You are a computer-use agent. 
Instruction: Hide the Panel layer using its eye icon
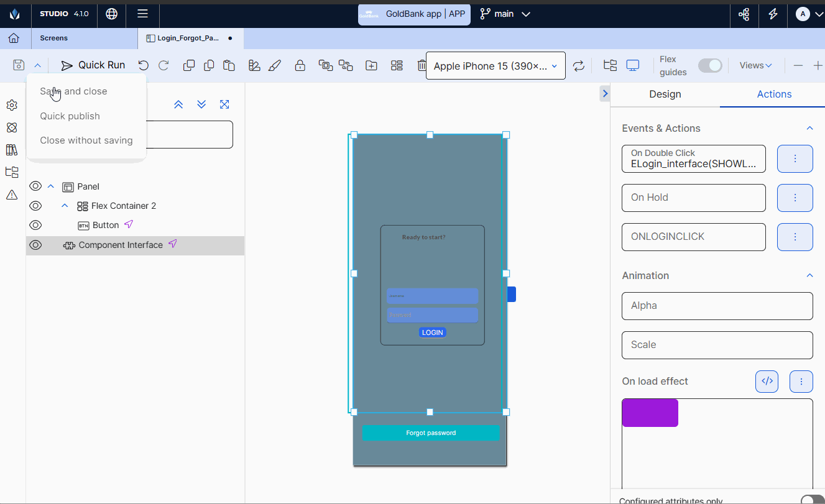point(35,186)
